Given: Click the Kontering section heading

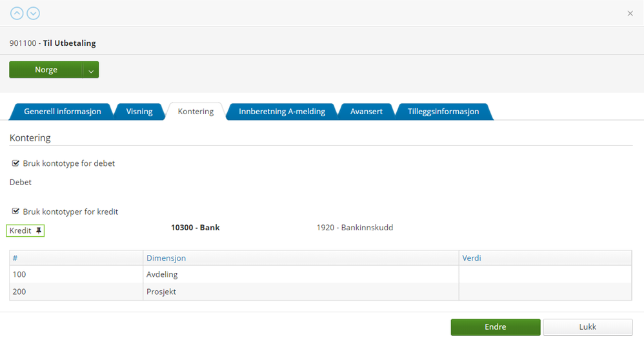Looking at the screenshot, I should coord(30,138).
